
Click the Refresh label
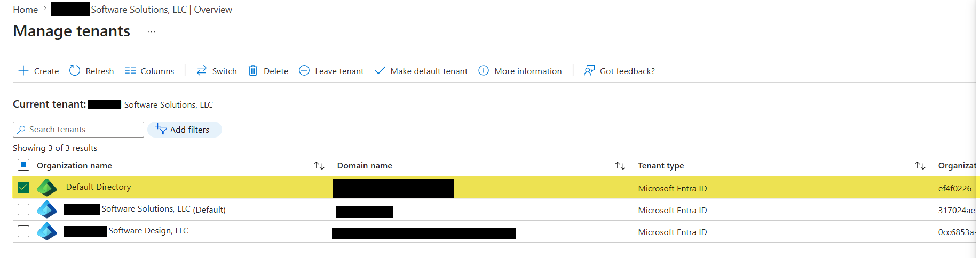click(100, 71)
